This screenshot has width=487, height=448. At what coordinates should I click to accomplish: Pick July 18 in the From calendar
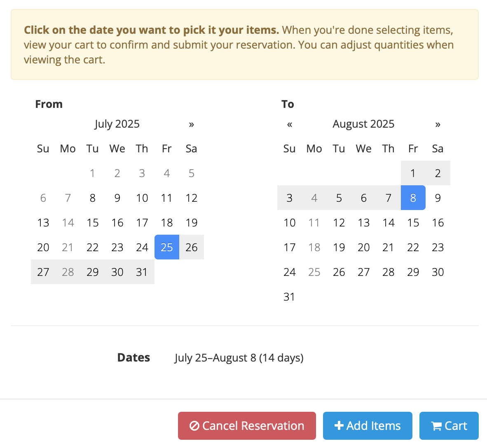pos(166,222)
